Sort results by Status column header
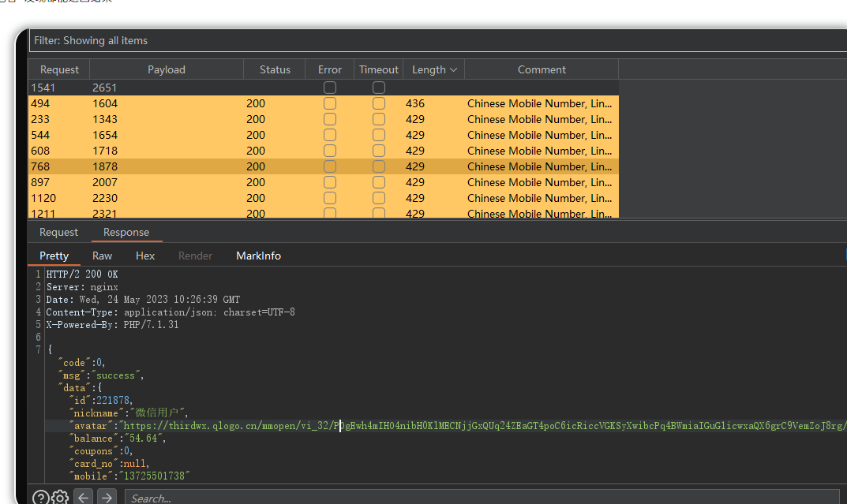 click(x=275, y=69)
